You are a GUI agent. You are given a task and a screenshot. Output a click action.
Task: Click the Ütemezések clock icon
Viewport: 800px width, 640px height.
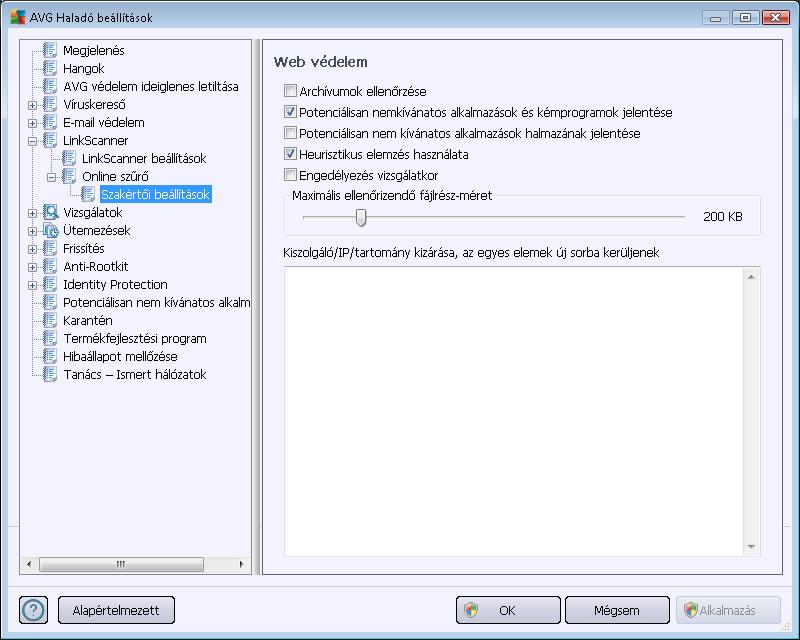click(50, 231)
